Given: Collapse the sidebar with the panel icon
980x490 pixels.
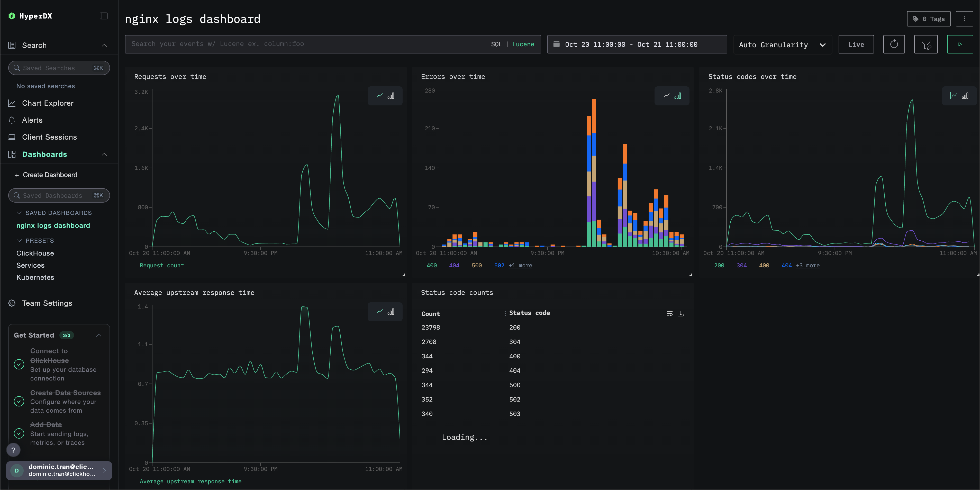Looking at the screenshot, I should click(103, 16).
